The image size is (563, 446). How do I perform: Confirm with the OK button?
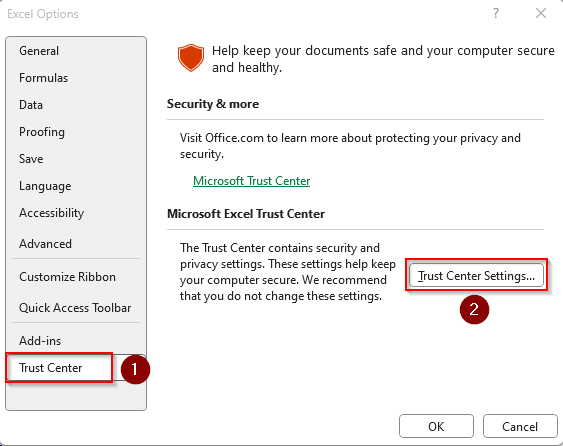[436, 426]
